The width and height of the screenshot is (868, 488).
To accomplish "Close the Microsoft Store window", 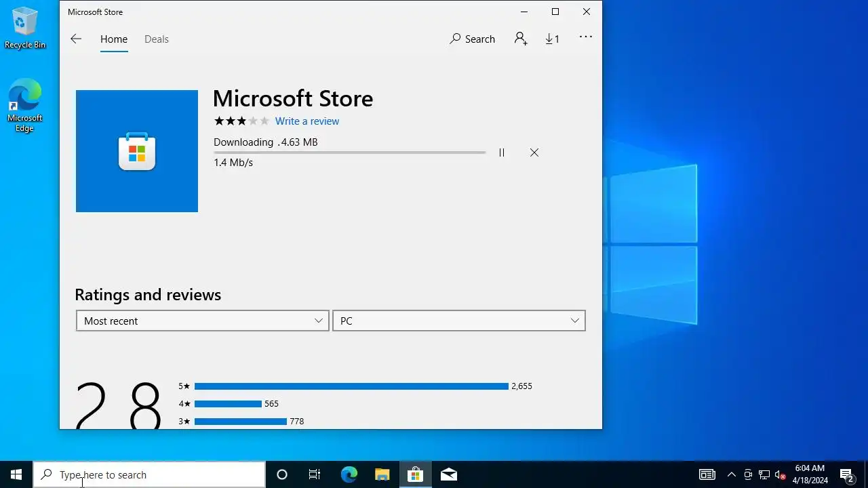I will click(x=587, y=12).
